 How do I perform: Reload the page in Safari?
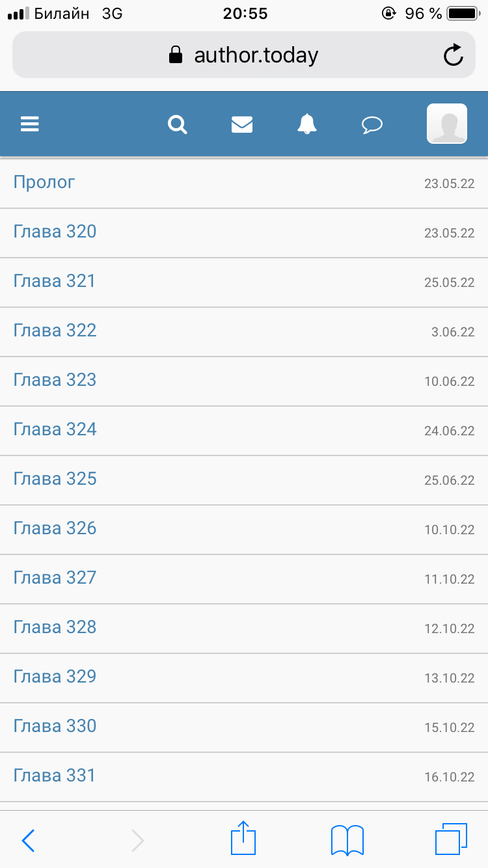coord(454,55)
